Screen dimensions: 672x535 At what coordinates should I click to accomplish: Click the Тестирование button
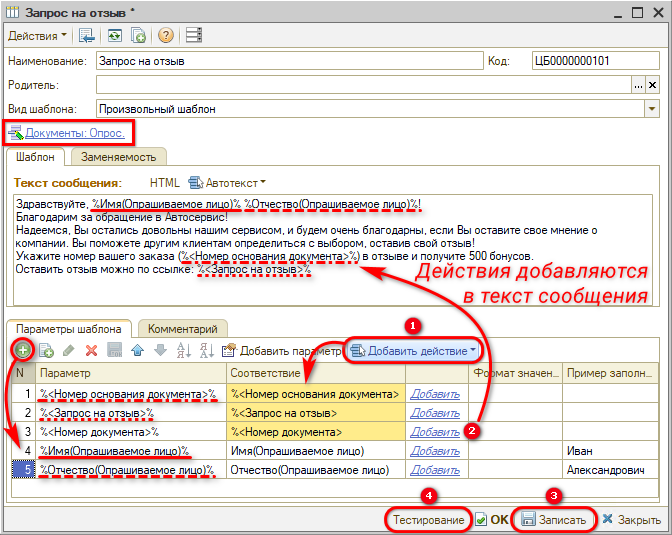click(x=429, y=520)
